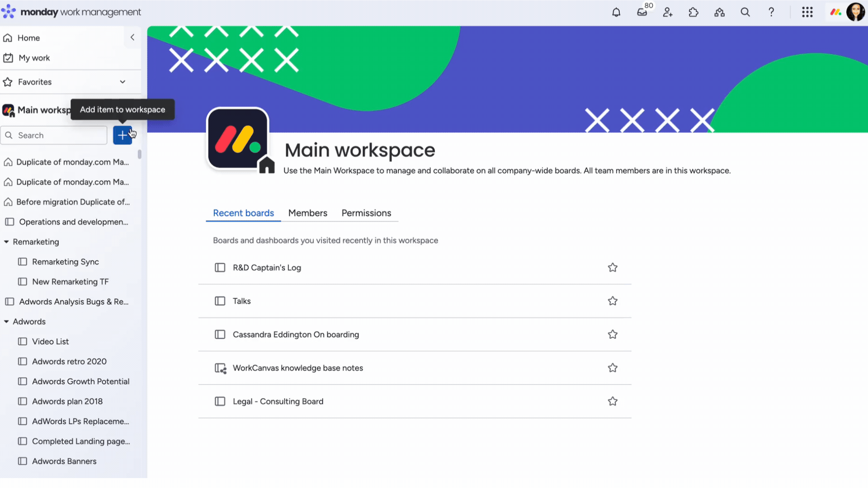Open Adwords Growth Potential board

pos(74,381)
